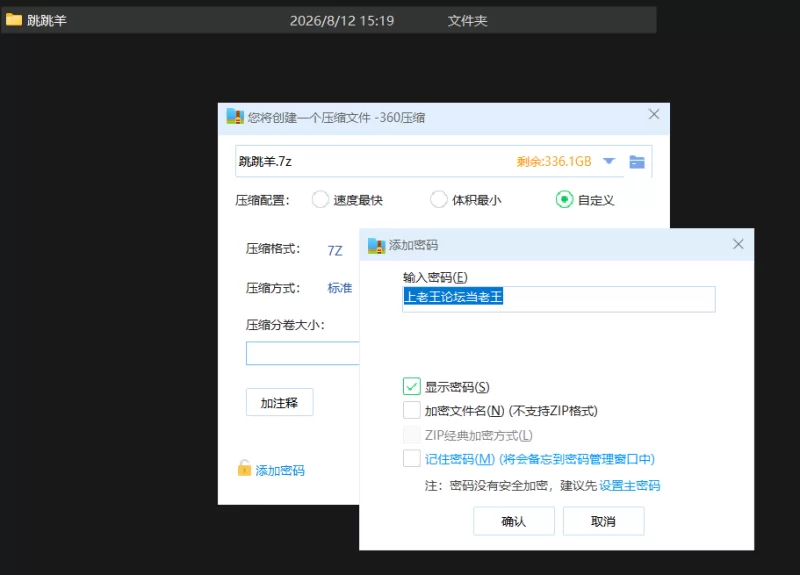Select the 跳跳羊 folder row

tap(329, 20)
